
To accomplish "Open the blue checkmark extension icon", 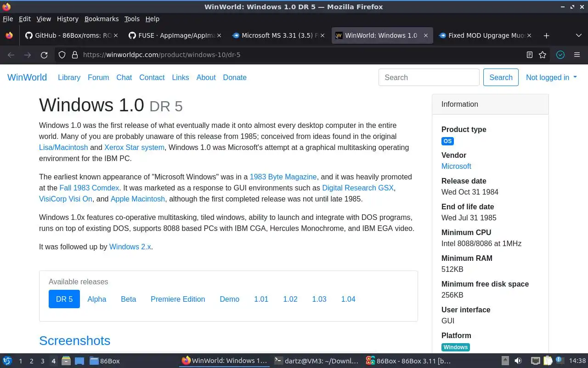I will coord(560,55).
